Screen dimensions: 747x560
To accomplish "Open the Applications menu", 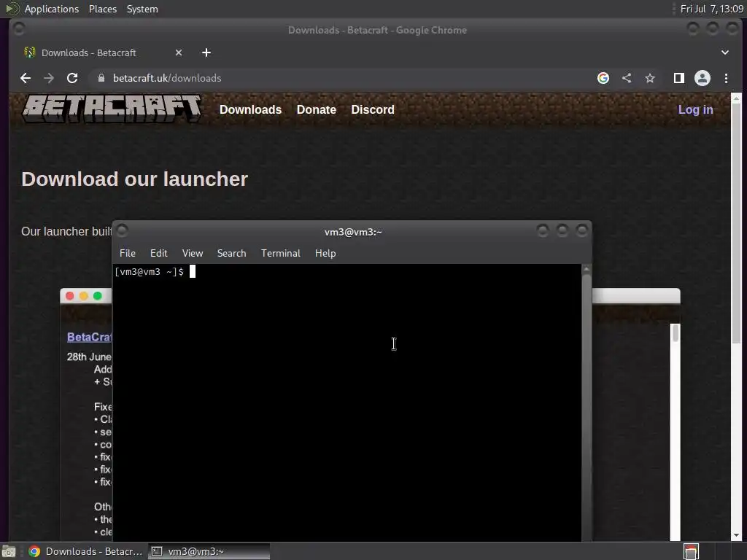I will click(x=52, y=9).
